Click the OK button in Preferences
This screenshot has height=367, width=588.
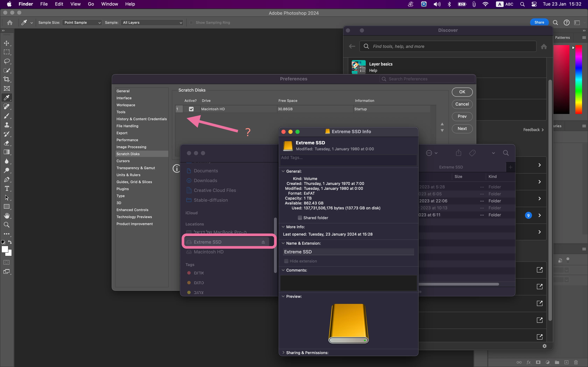click(x=462, y=92)
